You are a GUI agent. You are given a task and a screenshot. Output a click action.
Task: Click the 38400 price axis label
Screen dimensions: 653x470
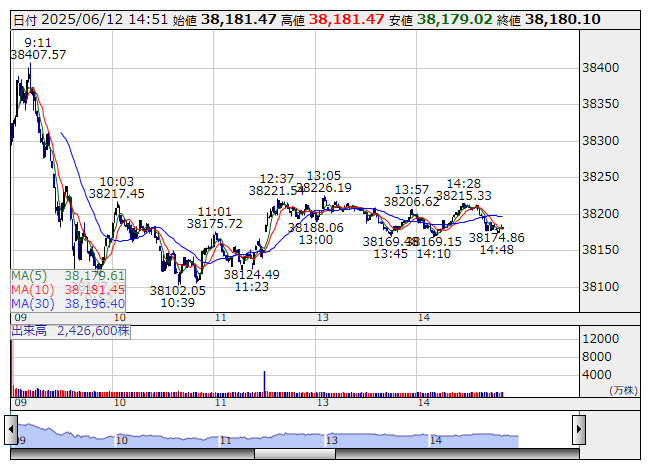click(x=601, y=68)
